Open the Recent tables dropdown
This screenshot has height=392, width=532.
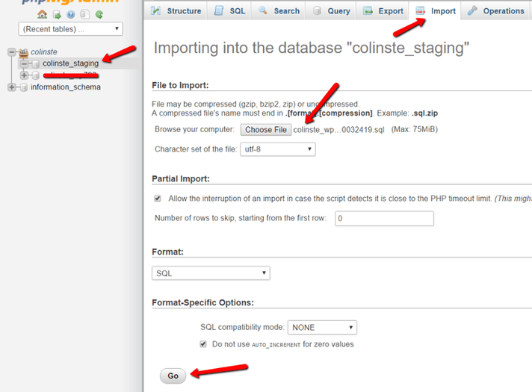70,29
